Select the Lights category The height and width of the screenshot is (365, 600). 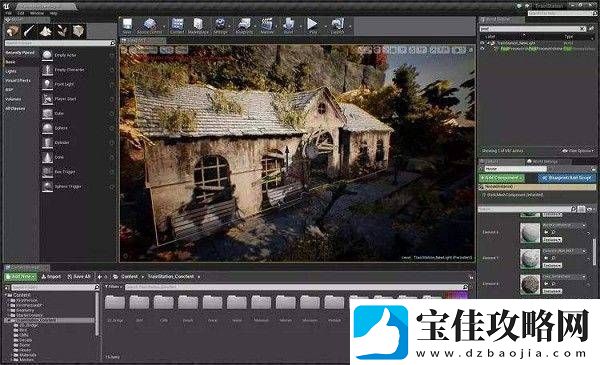click(11, 71)
